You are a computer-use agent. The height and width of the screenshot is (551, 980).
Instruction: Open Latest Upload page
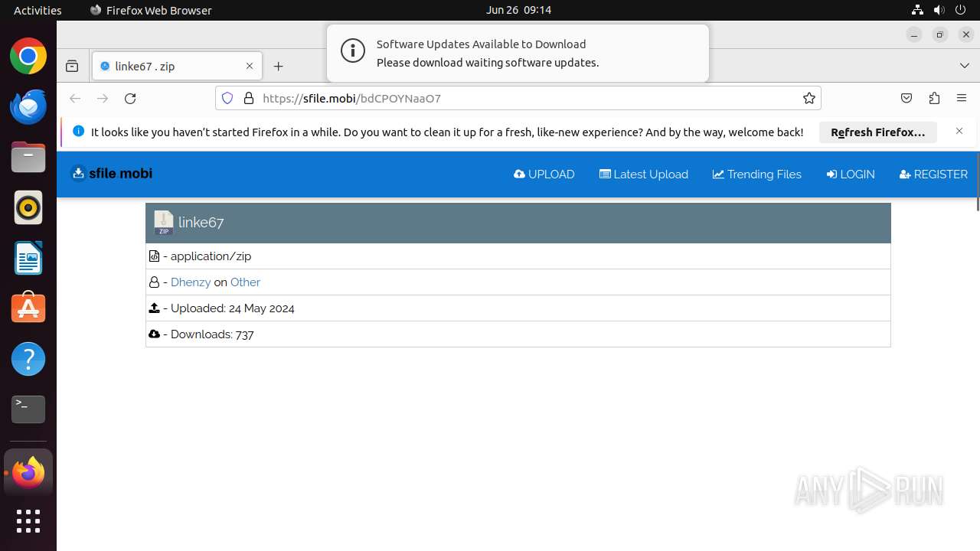coord(644,174)
